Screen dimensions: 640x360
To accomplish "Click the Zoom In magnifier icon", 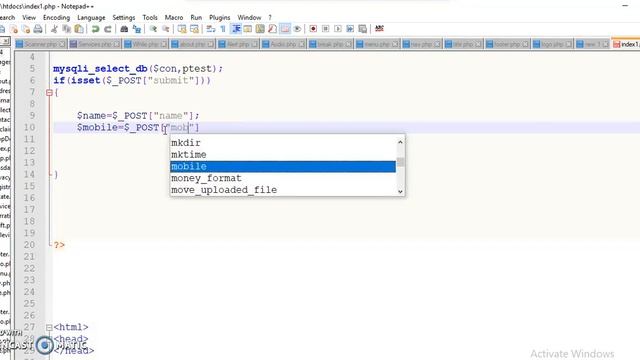I will [153, 29].
